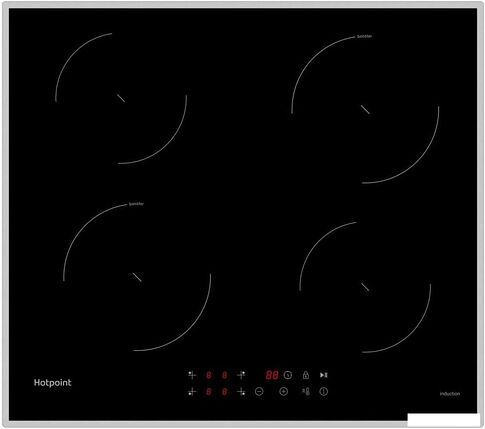This screenshot has width=485, height=429.
Task: Activate the padlock child-lock key
Action: [x=306, y=375]
